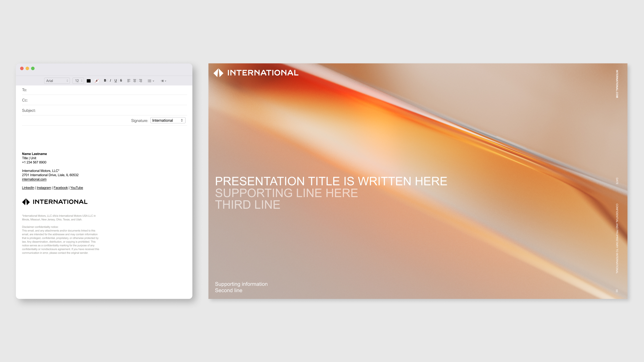The image size is (644, 362).
Task: Click the Instagram hyperlink in signature
Action: coord(44,187)
